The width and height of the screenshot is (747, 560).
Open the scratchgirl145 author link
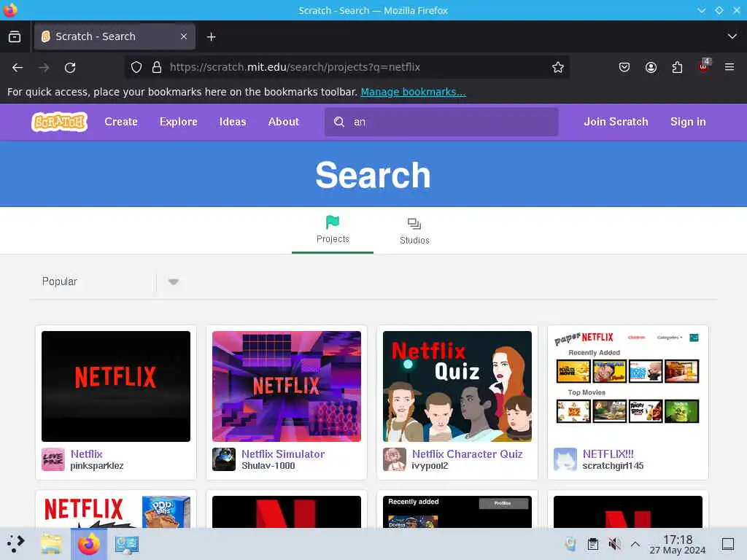[613, 466]
